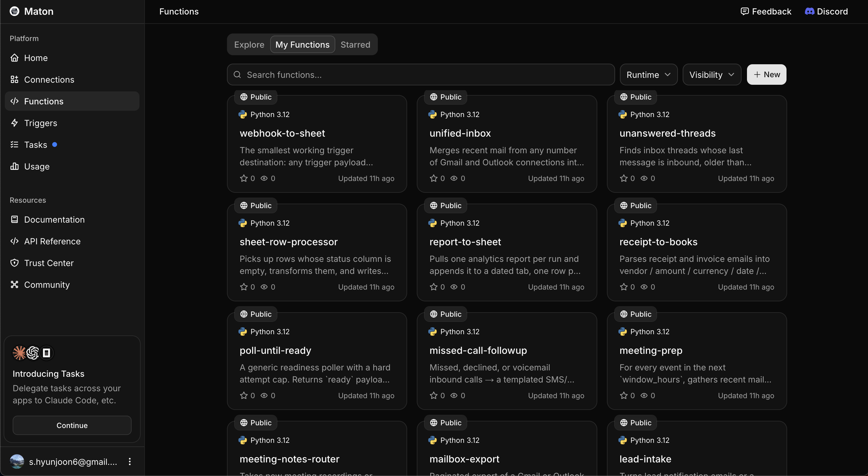Star the report-to-sheet function
Viewport: 868px width, 476px height.
433,287
